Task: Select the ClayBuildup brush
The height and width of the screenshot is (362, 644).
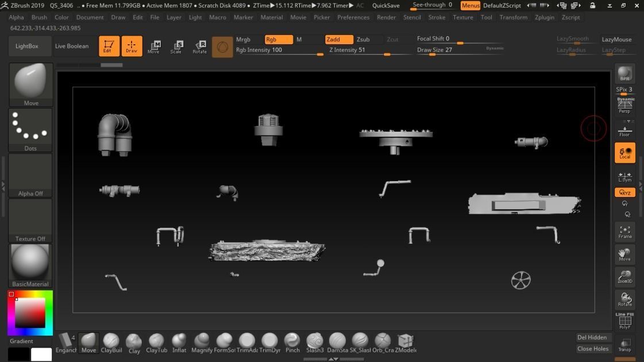Action: (111, 342)
